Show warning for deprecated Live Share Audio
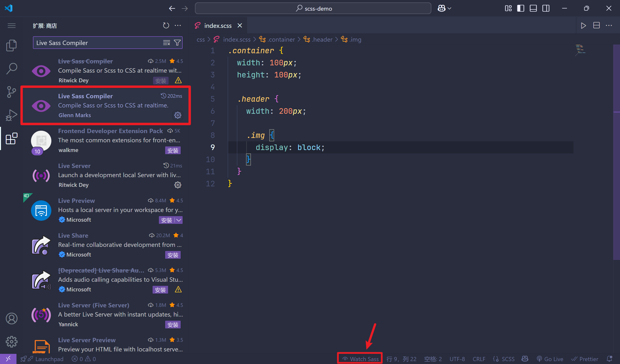 (178, 290)
